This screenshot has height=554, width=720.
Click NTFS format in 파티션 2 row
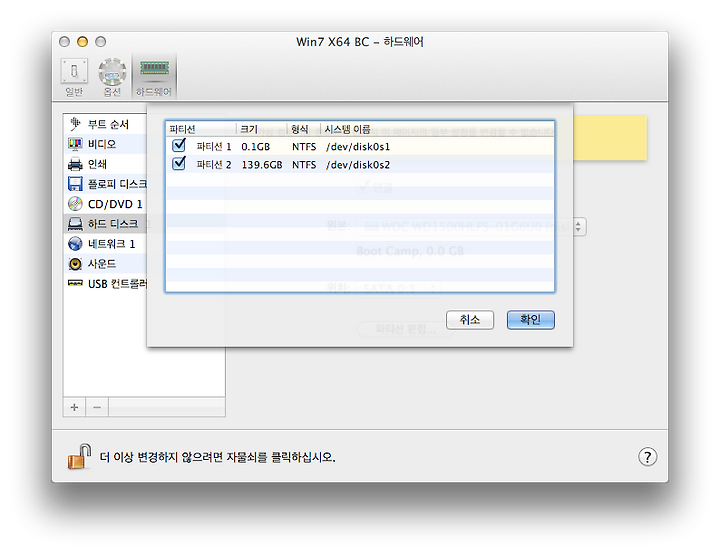[304, 164]
